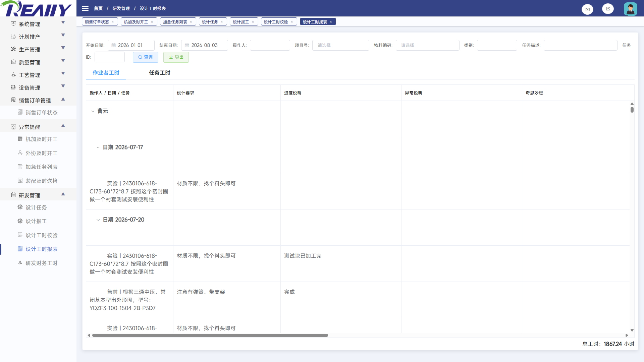Open 机加及时开工 in sidebar
The width and height of the screenshot is (644, 362).
click(x=42, y=139)
